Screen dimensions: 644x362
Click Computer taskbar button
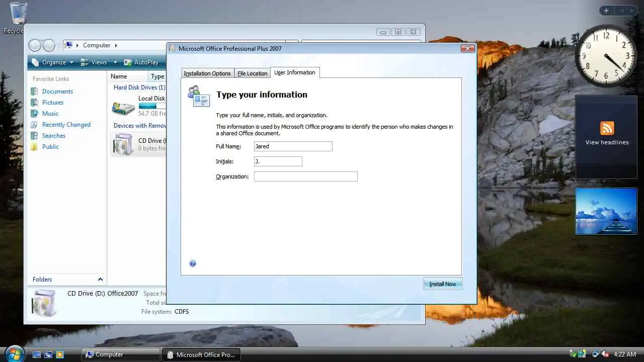point(121,354)
